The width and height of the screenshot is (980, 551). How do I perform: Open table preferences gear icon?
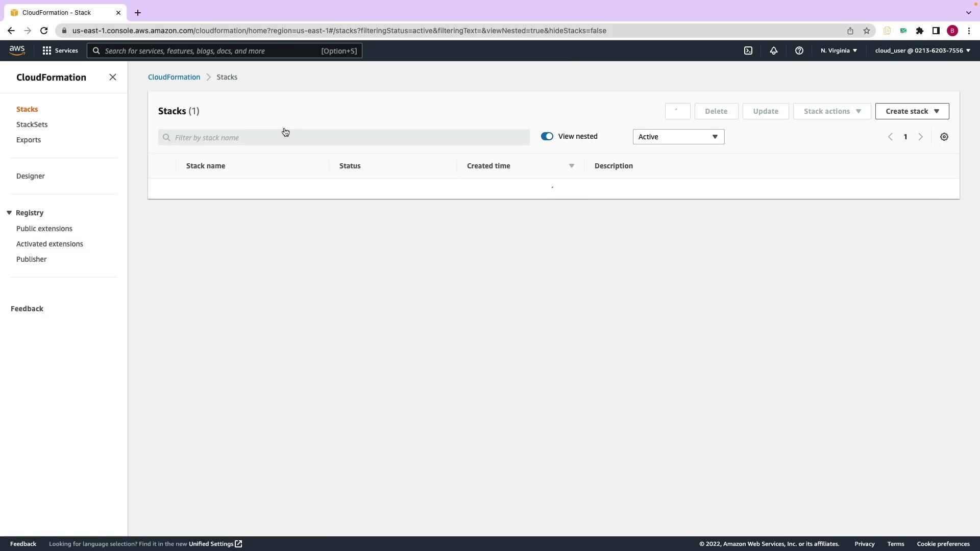tap(944, 137)
